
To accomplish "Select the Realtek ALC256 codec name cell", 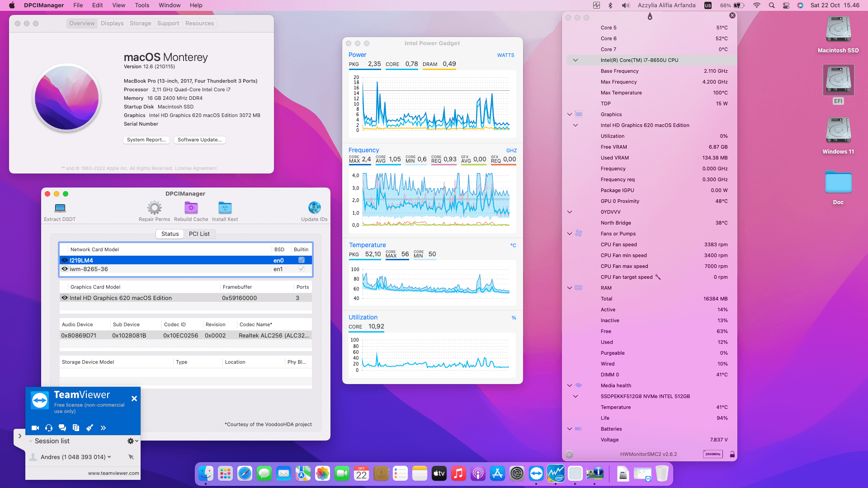I will pyautogui.click(x=274, y=335).
